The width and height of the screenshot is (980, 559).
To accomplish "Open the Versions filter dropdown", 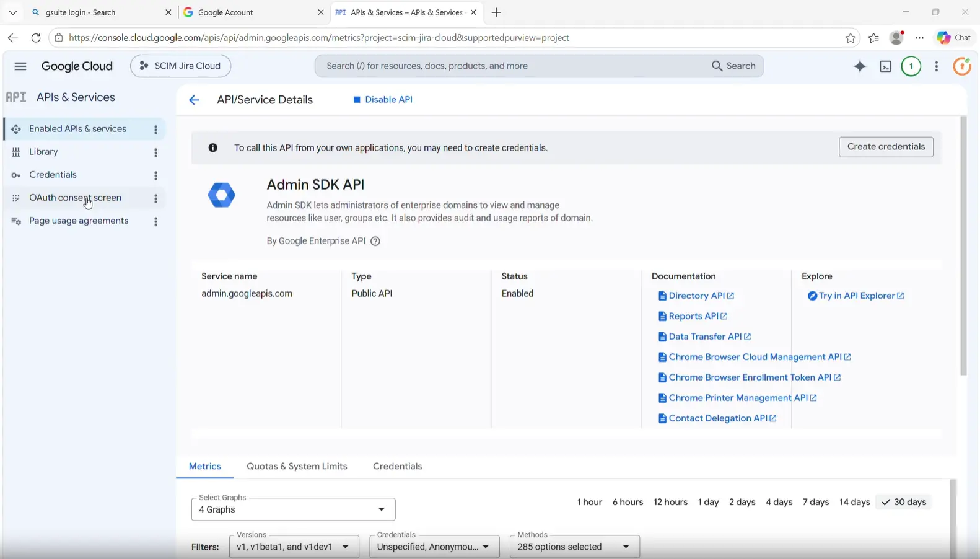I will pos(294,547).
